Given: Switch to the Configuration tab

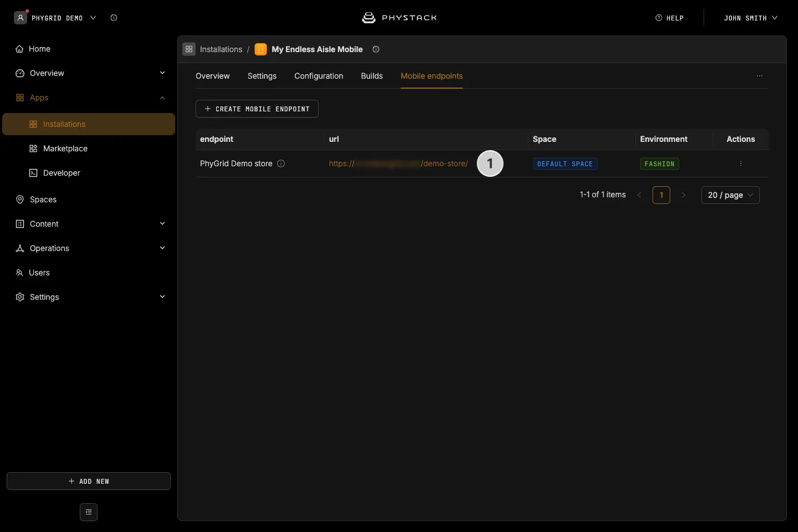Looking at the screenshot, I should coord(319,76).
